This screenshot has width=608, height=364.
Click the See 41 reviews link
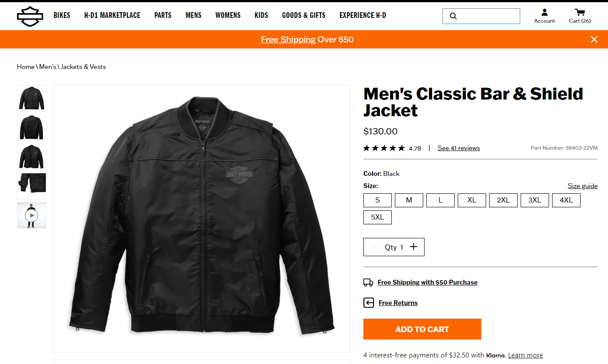point(459,148)
